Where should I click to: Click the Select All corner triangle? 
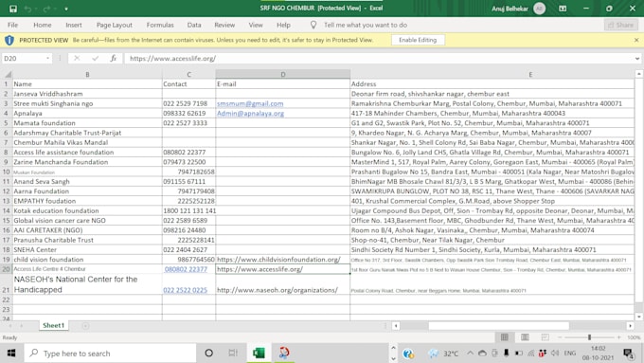[8, 75]
